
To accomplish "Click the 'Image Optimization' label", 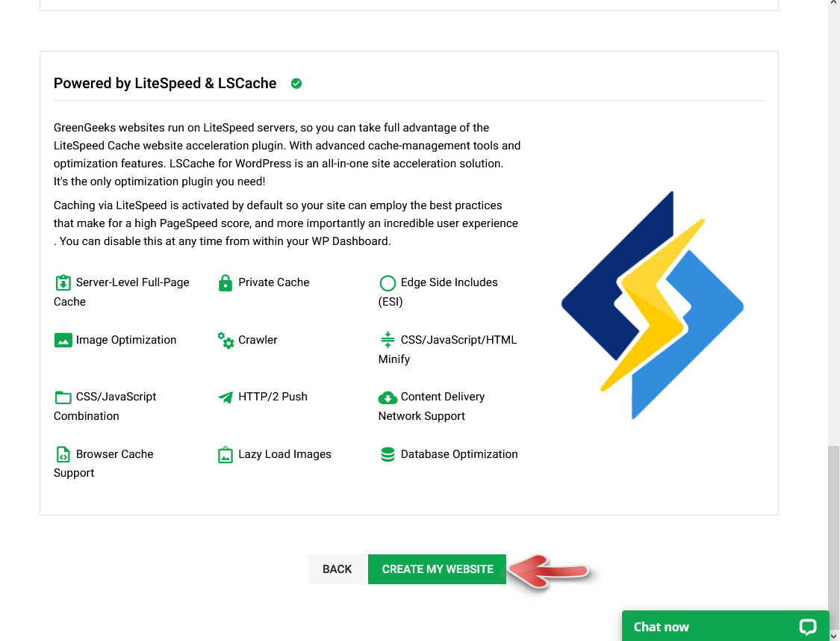I will [126, 340].
